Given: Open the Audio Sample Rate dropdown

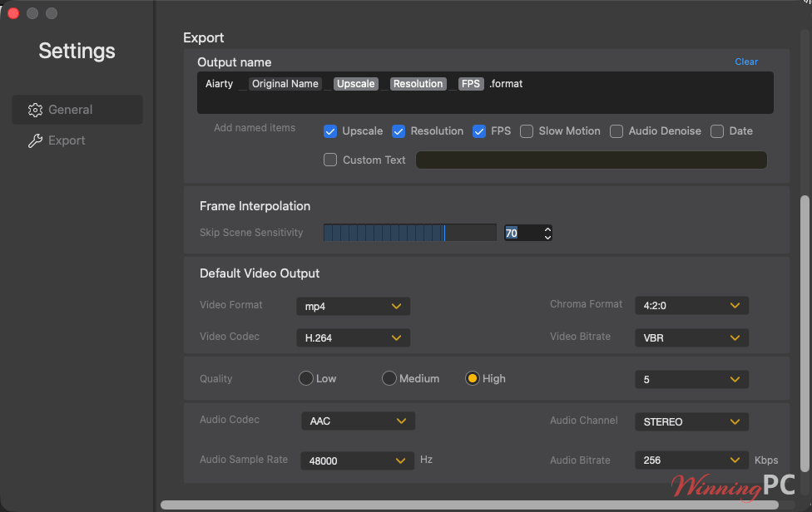Looking at the screenshot, I should tap(357, 460).
